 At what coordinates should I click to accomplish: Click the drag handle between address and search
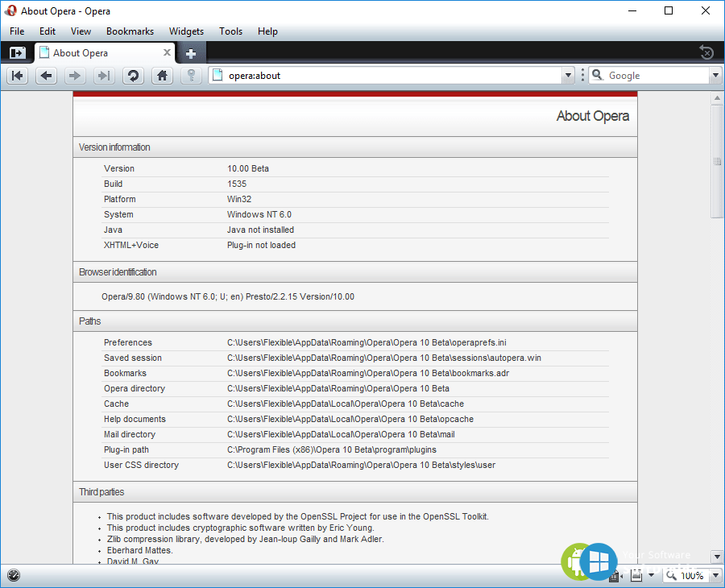pos(582,76)
